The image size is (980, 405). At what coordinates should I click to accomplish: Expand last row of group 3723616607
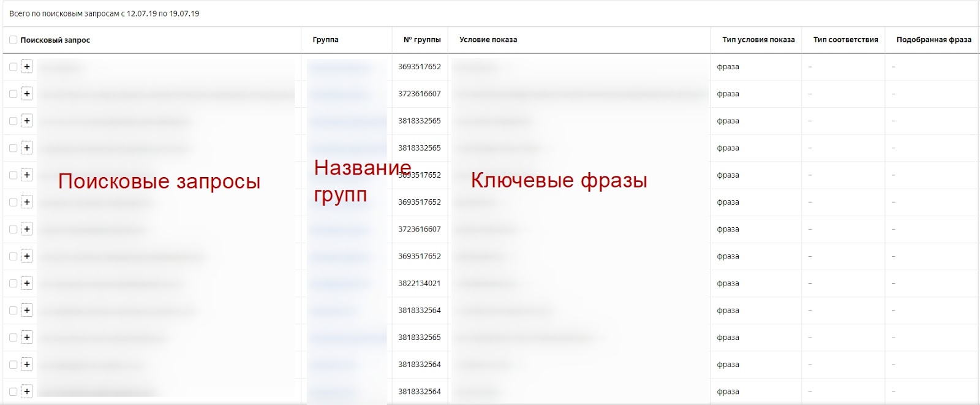pos(27,229)
